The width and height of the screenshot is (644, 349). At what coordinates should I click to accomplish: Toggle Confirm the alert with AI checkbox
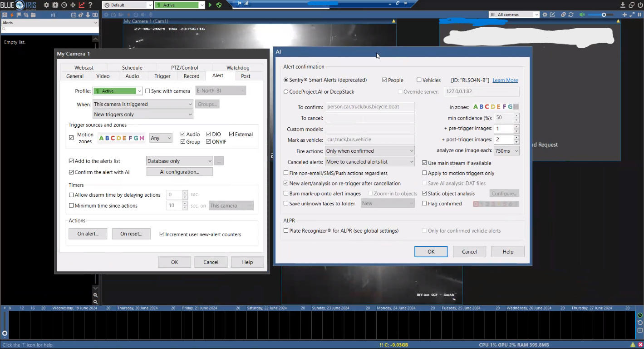pos(71,172)
